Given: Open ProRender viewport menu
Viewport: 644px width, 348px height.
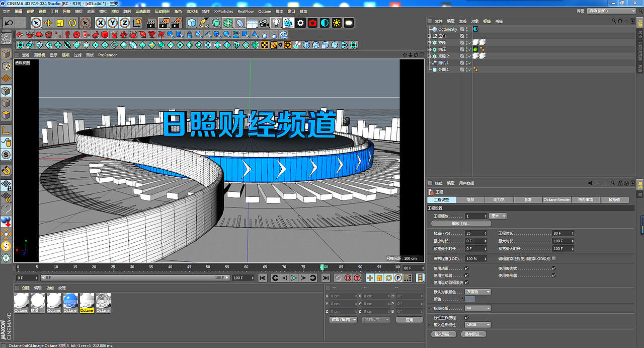Looking at the screenshot, I should (107, 55).
